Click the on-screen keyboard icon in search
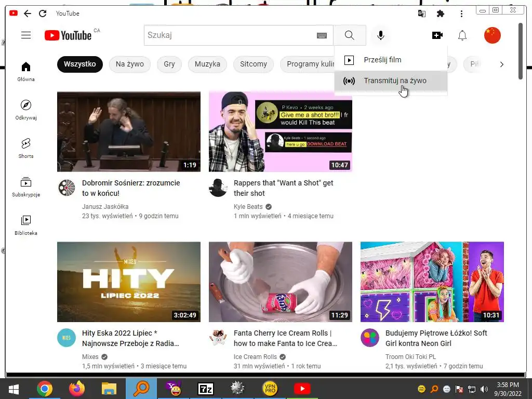This screenshot has width=532, height=399. tap(322, 35)
